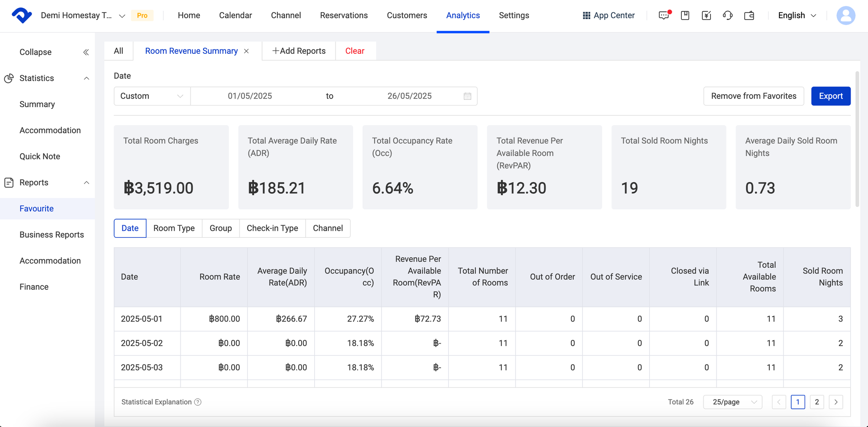This screenshot has height=427, width=868.
Task: Open the billing invoice icon
Action: point(706,15)
